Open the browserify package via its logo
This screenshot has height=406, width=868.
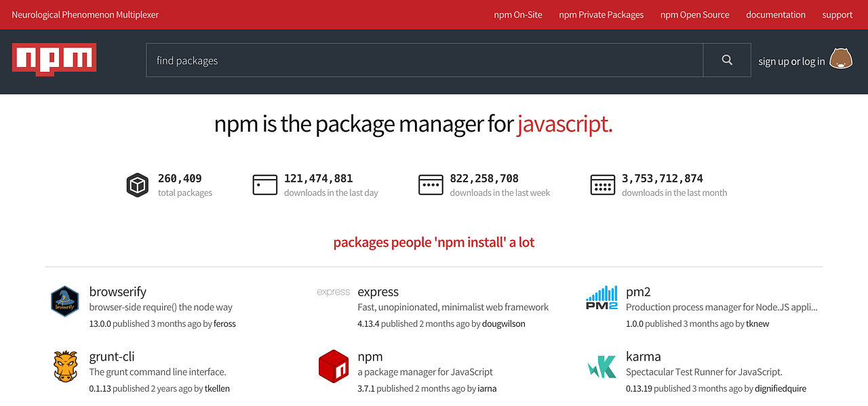click(x=64, y=301)
